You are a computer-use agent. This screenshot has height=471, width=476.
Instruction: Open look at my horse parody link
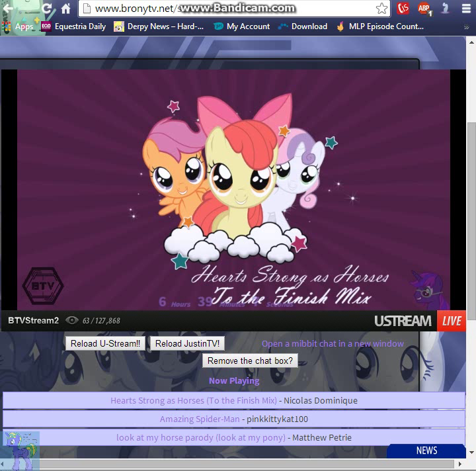pos(201,438)
